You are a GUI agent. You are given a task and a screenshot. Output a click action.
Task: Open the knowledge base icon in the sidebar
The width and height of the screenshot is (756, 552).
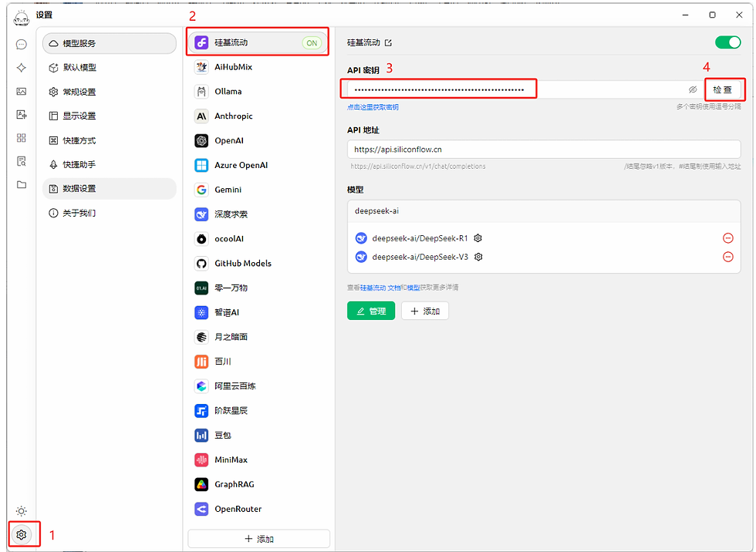click(22, 161)
